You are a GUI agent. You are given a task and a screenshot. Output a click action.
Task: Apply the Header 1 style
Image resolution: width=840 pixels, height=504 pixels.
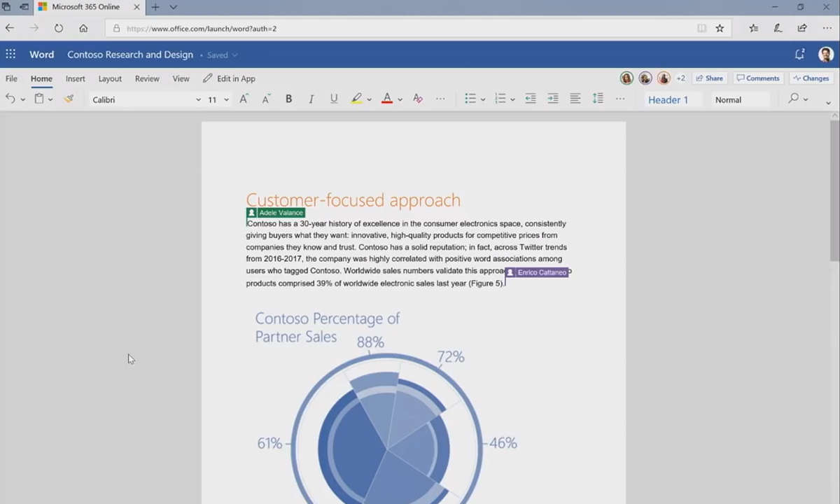[668, 100]
